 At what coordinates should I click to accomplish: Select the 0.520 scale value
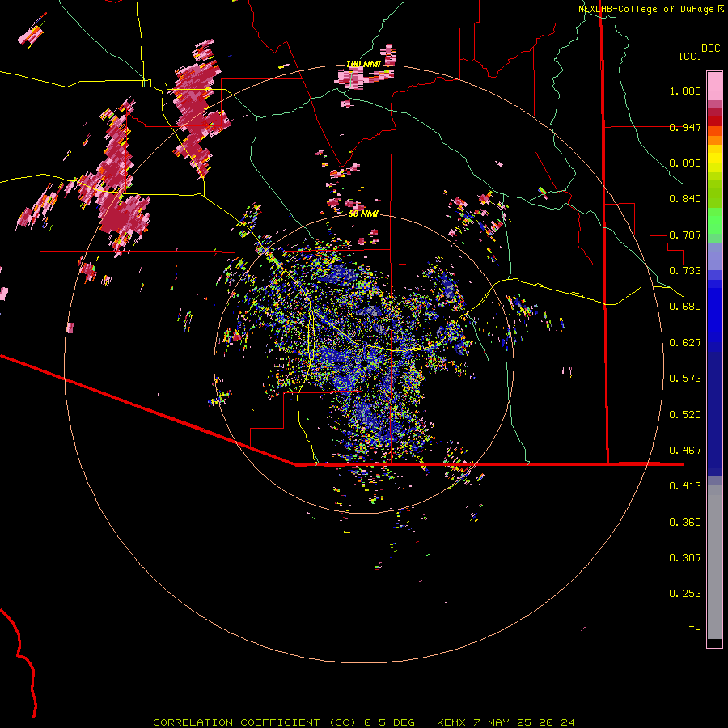[685, 415]
